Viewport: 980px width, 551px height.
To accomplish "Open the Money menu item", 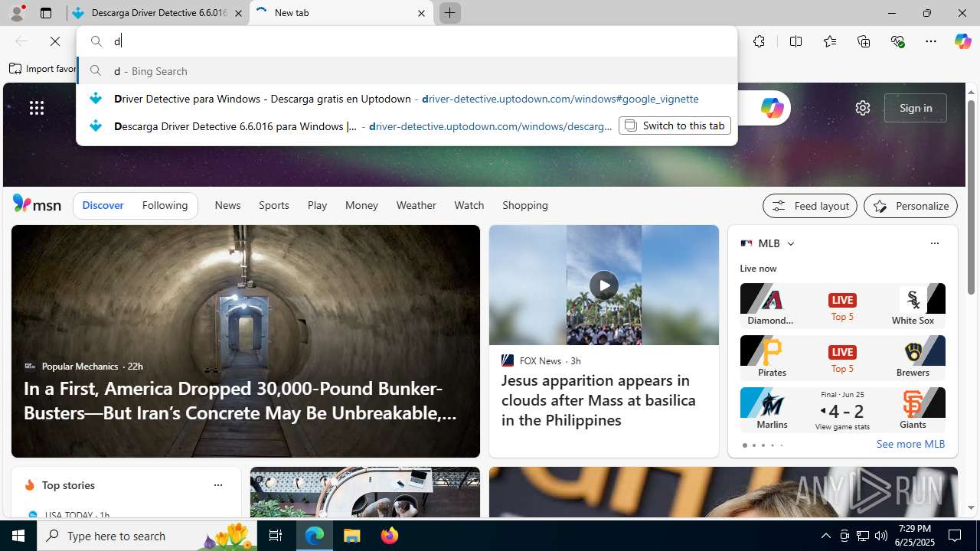I will click(361, 205).
